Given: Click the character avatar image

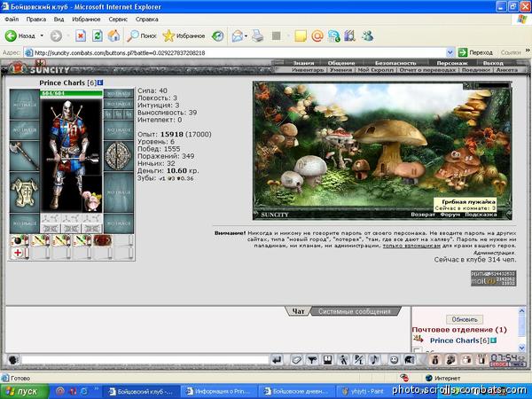Looking at the screenshot, I should point(71,154).
